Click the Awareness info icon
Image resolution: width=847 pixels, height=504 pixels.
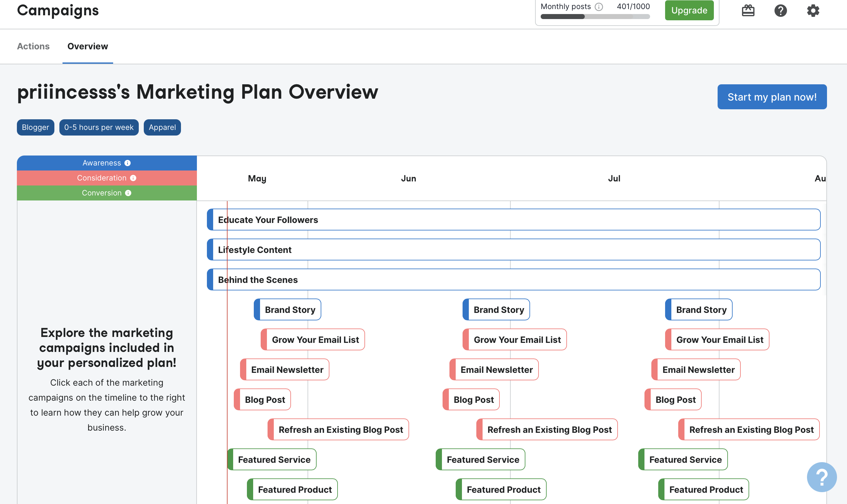(x=128, y=163)
